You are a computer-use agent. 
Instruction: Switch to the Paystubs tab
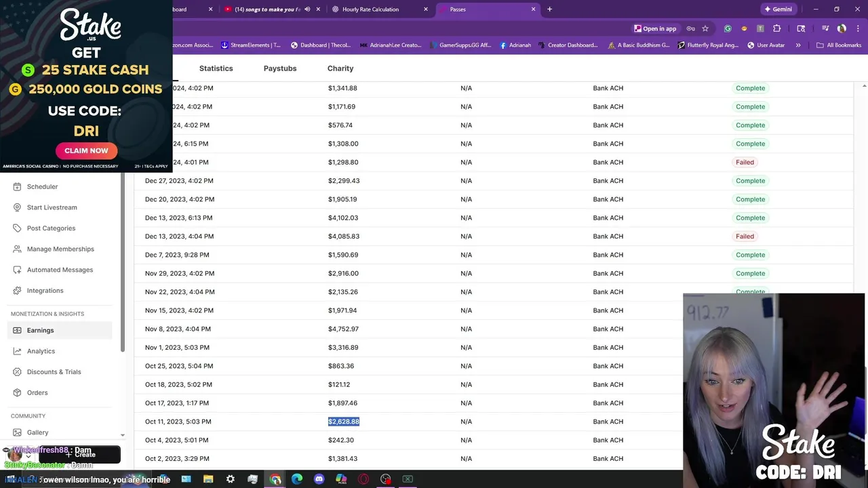[x=280, y=68]
